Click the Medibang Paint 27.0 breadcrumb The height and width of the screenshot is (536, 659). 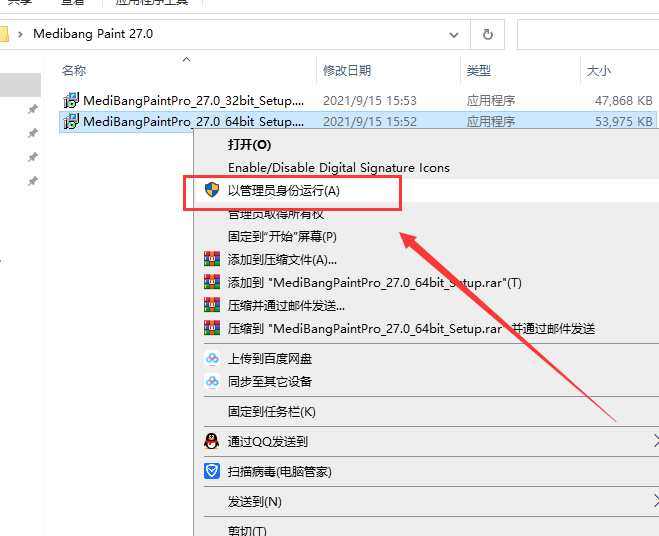pos(93,34)
